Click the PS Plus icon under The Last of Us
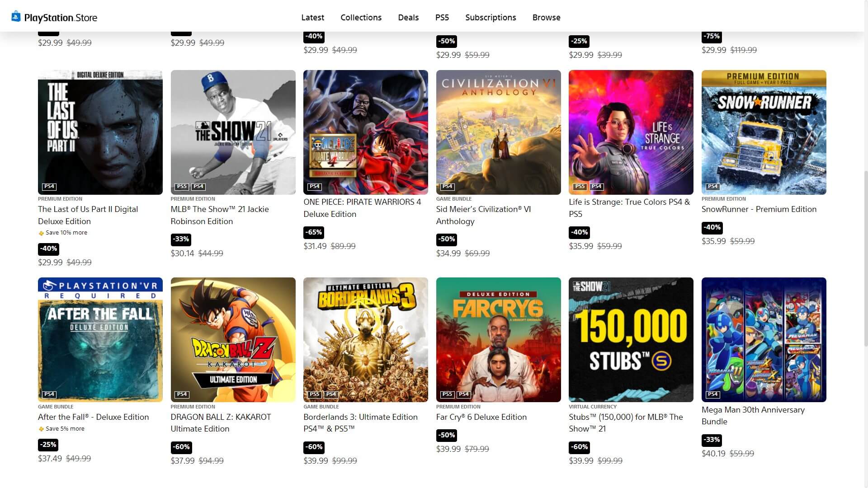Viewport: 868px width, 488px height. click(x=41, y=233)
